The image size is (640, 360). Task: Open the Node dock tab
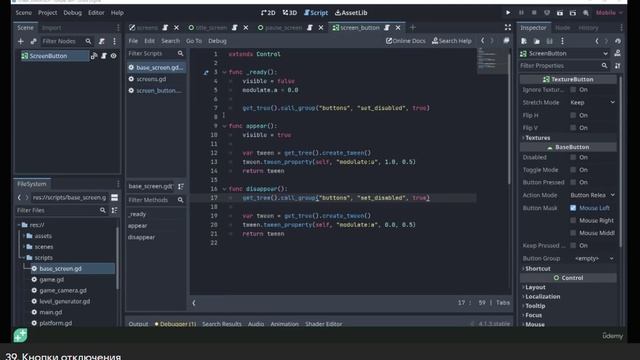[562, 28]
